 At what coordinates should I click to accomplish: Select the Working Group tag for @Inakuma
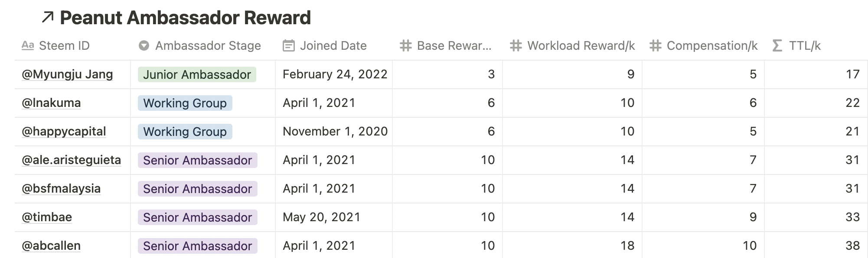tap(185, 103)
